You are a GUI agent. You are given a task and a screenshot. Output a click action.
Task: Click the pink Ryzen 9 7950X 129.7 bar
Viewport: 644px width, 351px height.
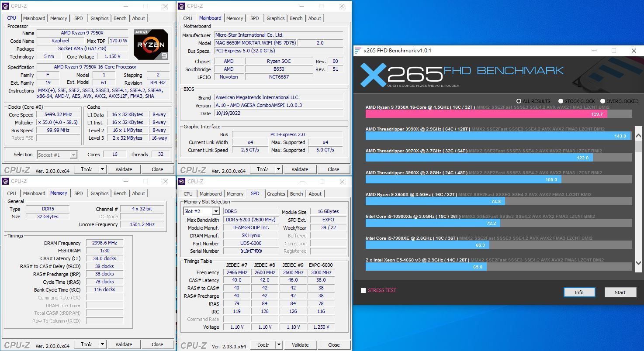coord(486,114)
